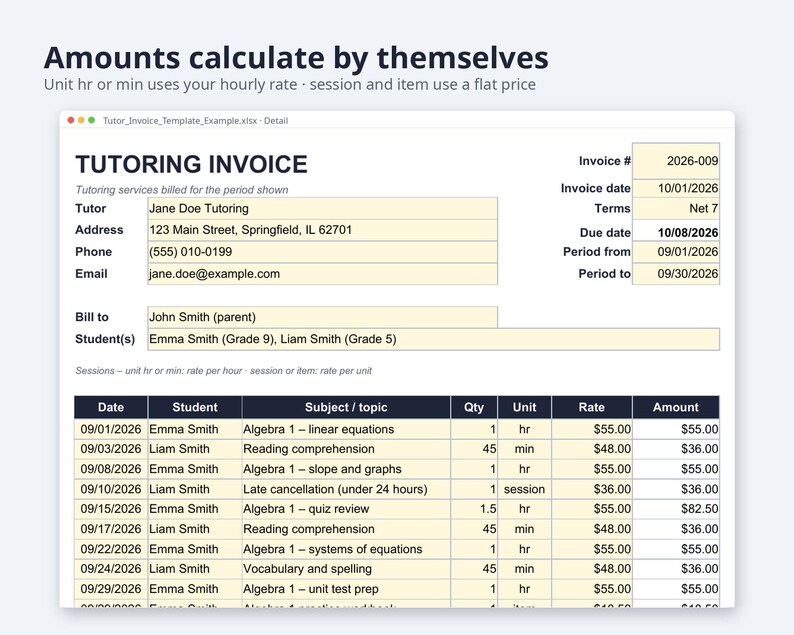The height and width of the screenshot is (635, 794).
Task: Click the Amount column header
Action: [x=676, y=407]
